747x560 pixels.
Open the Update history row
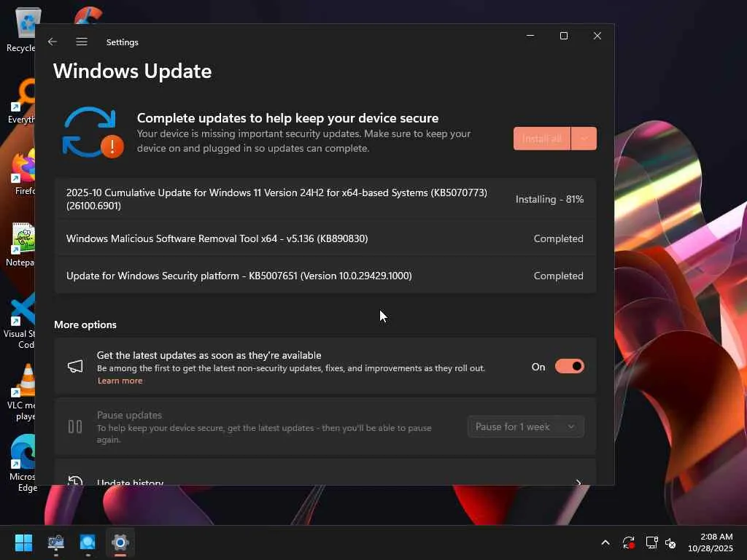coord(325,472)
